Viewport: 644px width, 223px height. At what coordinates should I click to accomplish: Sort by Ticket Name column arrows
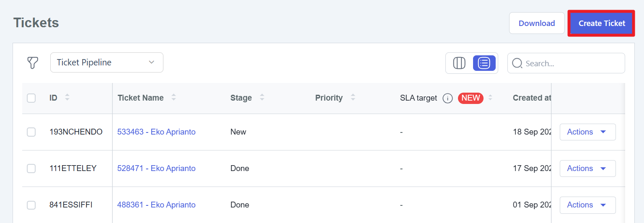[x=173, y=98]
